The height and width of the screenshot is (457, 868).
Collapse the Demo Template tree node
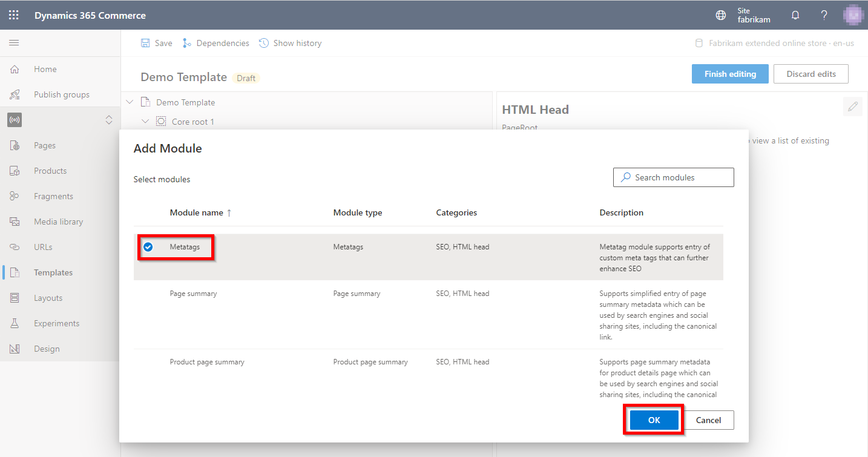point(129,102)
